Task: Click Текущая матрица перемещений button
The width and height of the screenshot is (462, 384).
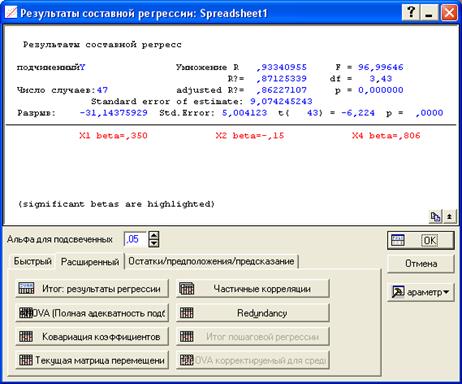Action: click(92, 360)
